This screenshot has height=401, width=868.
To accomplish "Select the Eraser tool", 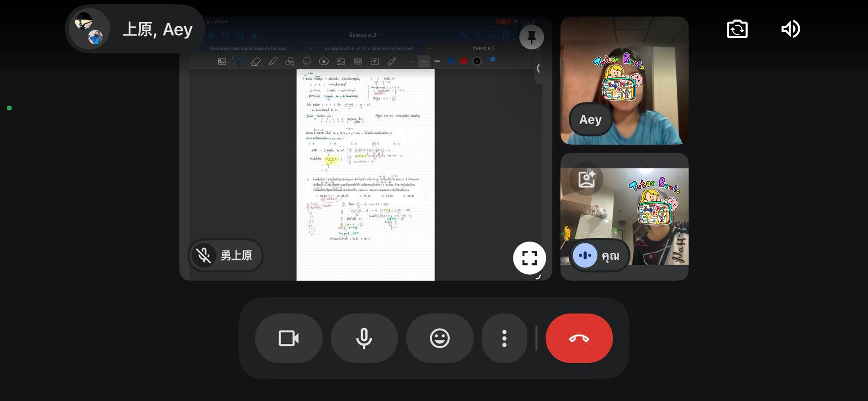I will coord(256,61).
